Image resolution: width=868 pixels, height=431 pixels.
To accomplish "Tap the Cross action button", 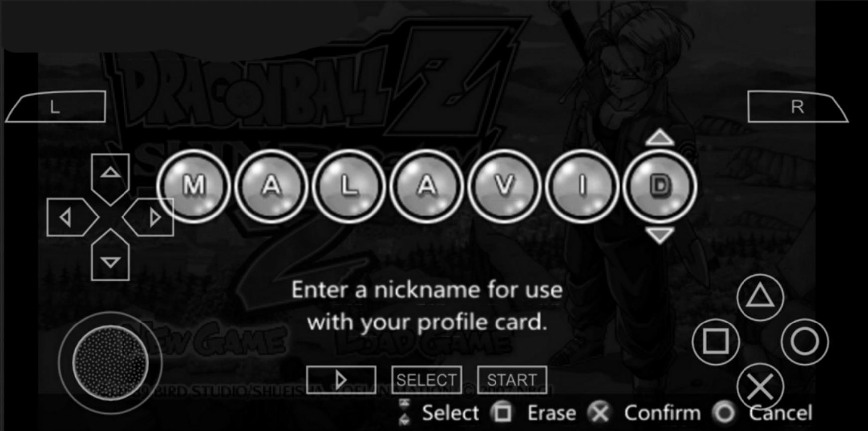I will tap(760, 387).
